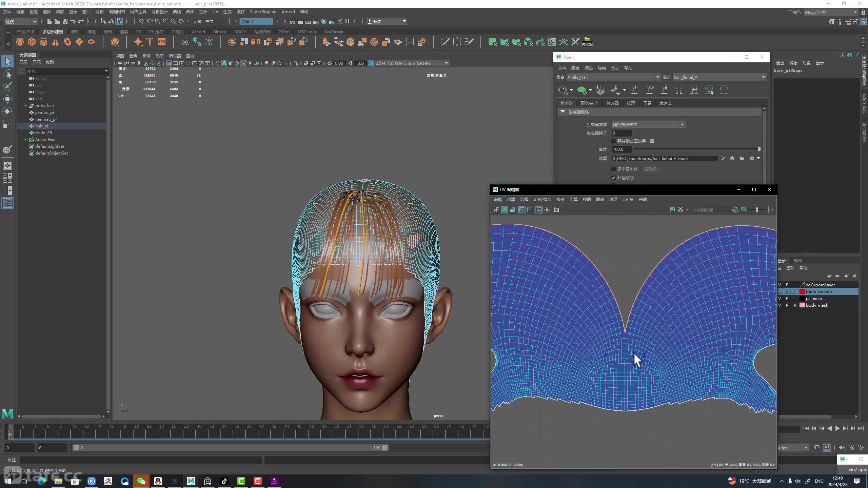Collapse the 生成器属性 section in XGen
This screenshot has width=868, height=488.
click(563, 112)
